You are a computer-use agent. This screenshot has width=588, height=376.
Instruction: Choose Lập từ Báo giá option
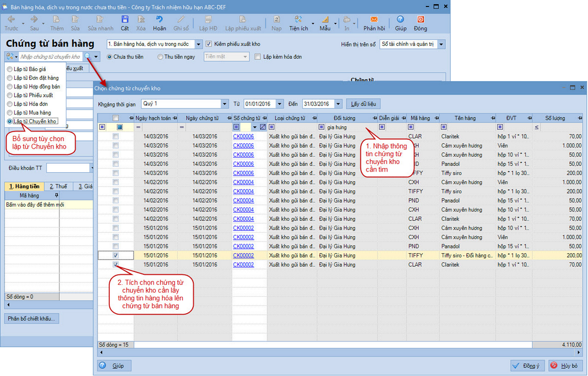point(26,69)
